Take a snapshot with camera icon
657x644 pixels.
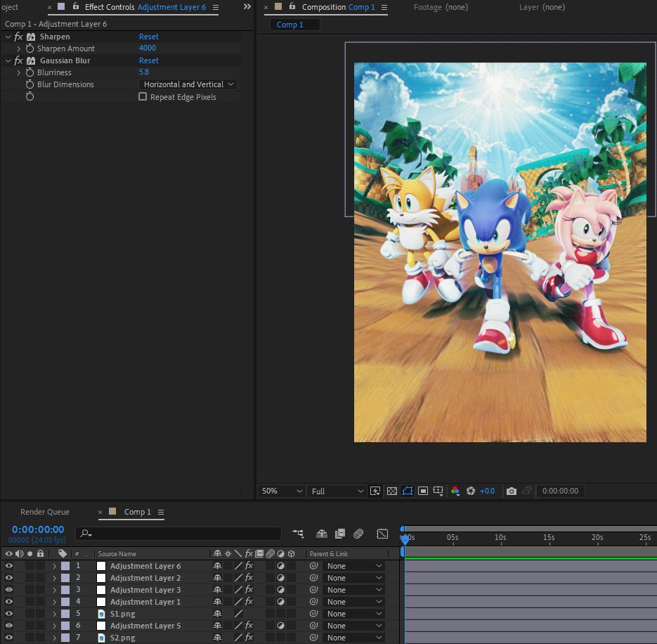click(x=511, y=491)
